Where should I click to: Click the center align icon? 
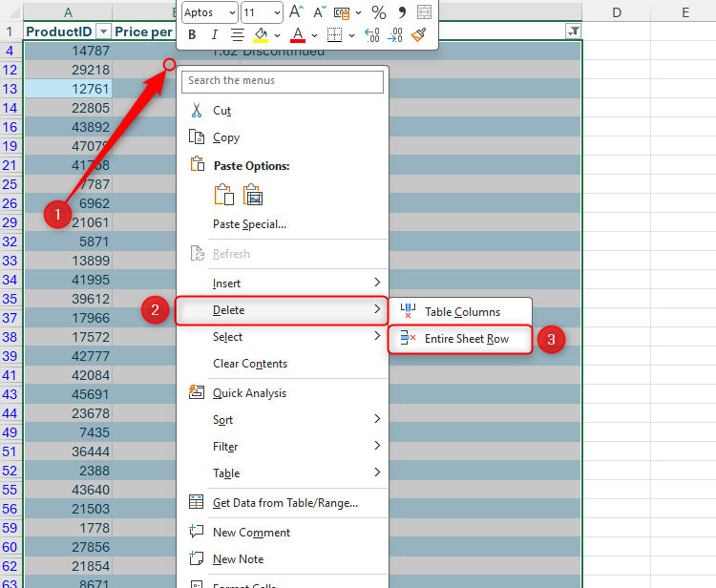(237, 34)
